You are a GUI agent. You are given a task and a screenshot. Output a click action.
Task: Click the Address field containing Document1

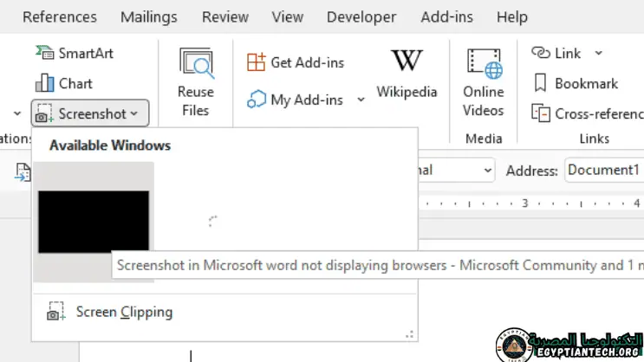(x=604, y=170)
